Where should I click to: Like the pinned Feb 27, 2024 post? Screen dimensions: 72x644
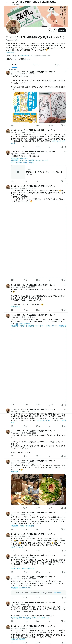(37, 125)
